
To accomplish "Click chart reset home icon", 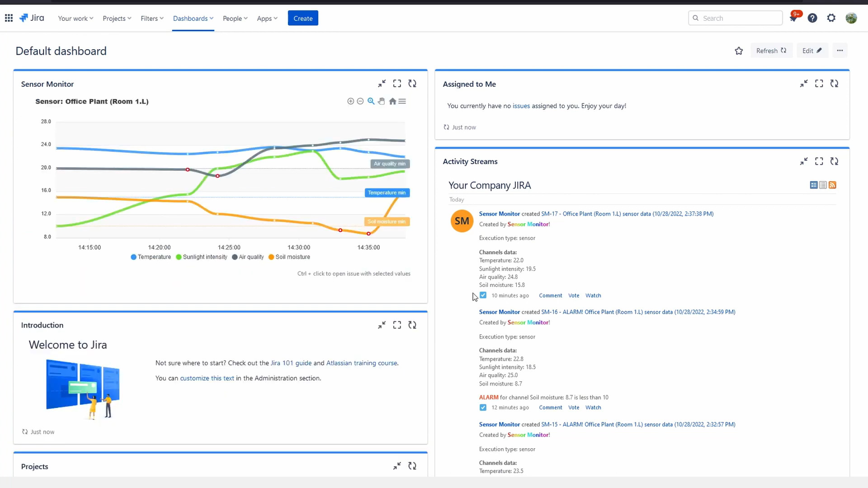I will (392, 101).
